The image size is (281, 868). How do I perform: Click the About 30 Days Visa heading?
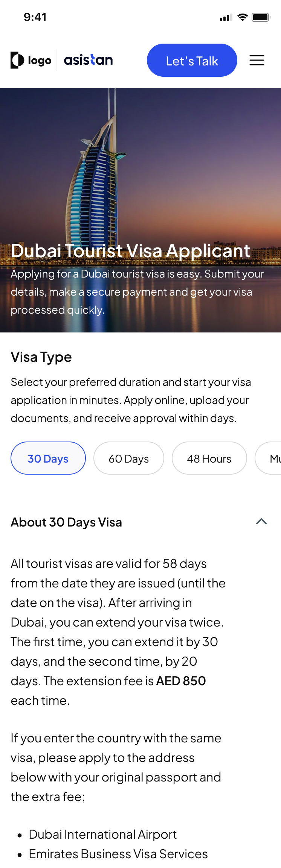(66, 522)
